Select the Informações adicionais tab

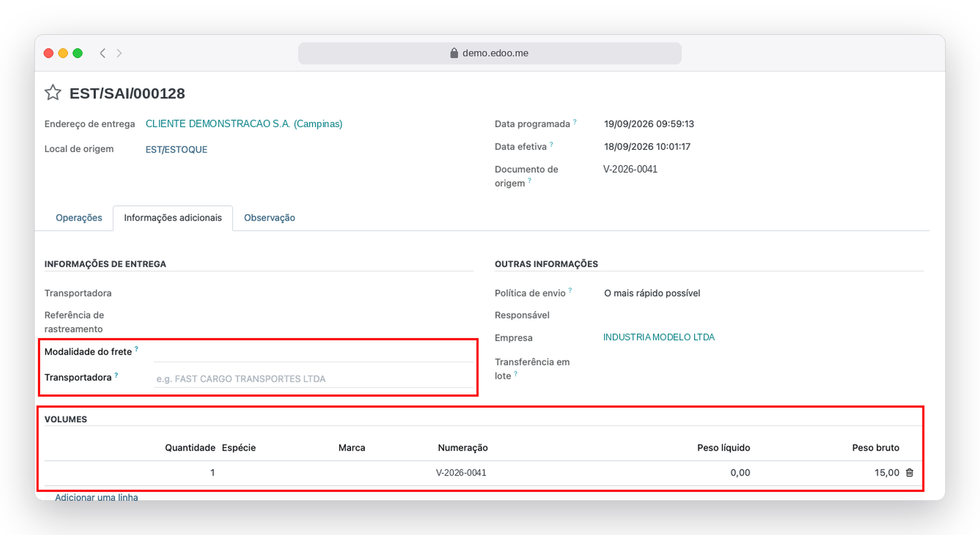pyautogui.click(x=173, y=218)
